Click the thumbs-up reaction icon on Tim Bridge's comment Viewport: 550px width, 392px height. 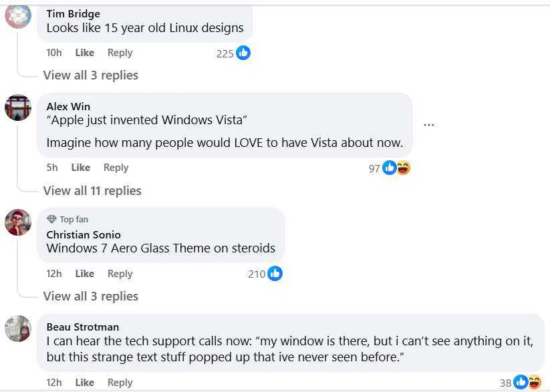[x=242, y=53]
